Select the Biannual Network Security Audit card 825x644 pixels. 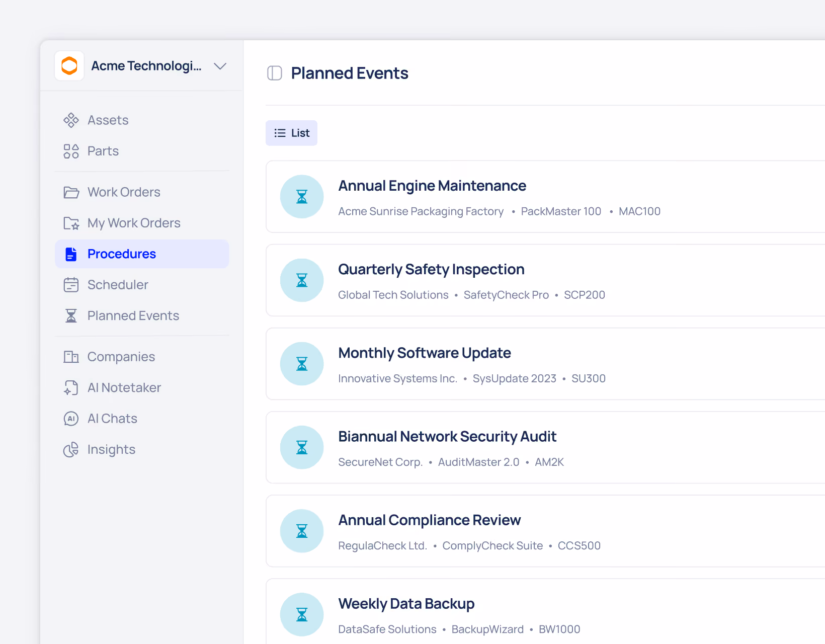[x=545, y=447]
